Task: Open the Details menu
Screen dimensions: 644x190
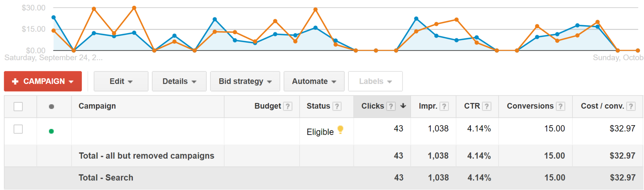Action: (179, 81)
